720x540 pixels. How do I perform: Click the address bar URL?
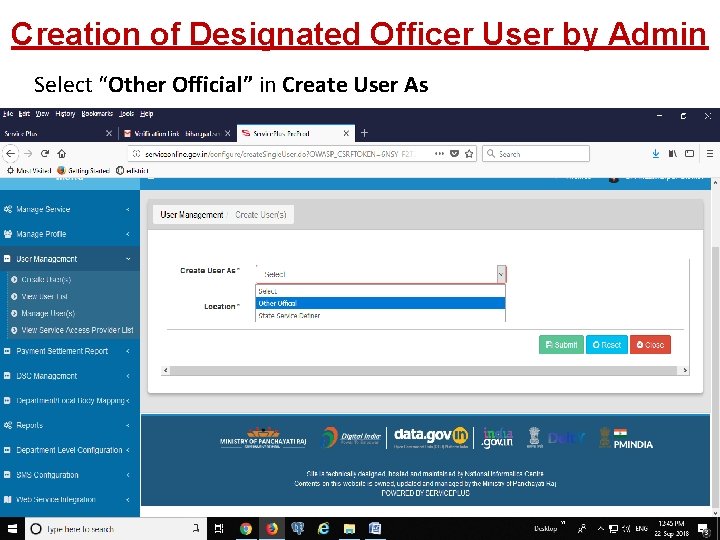[280, 154]
